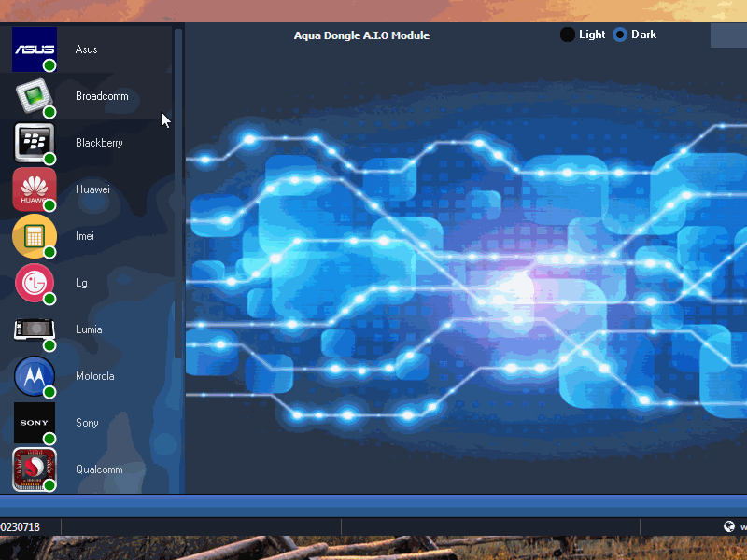Open the Sony black logo icon
The width and height of the screenshot is (747, 560).
pos(35,423)
